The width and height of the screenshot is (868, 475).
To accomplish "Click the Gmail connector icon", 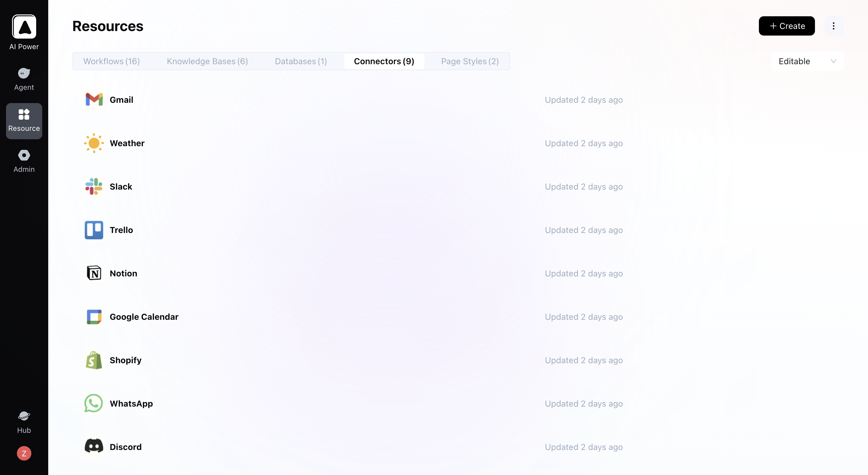I will click(94, 100).
